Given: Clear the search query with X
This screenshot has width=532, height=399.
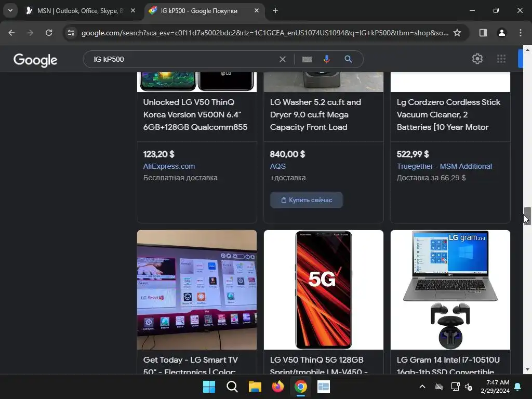Looking at the screenshot, I should point(282,59).
